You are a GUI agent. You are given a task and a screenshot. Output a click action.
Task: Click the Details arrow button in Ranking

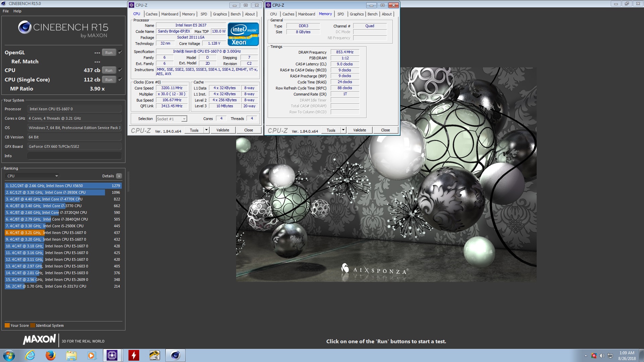[x=119, y=176]
